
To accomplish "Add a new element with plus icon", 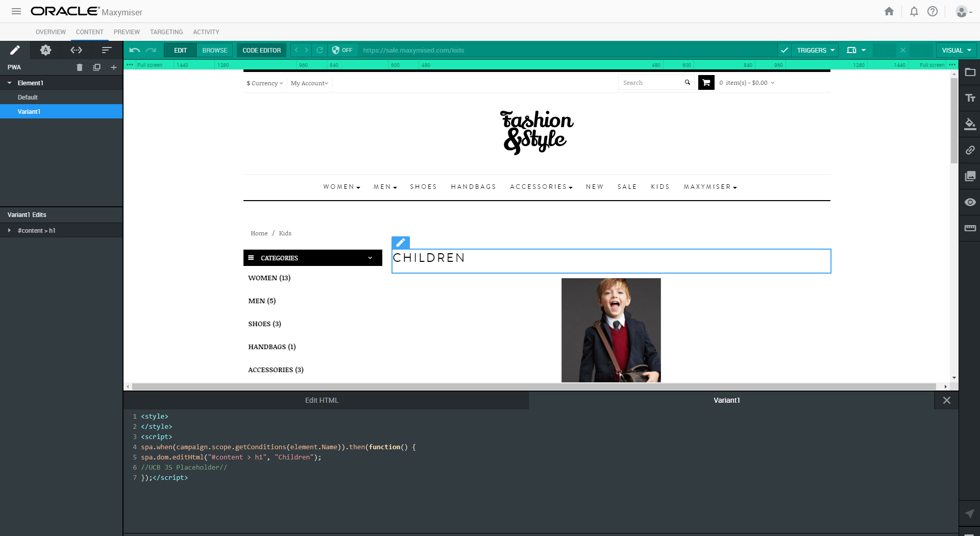I will pyautogui.click(x=114, y=67).
